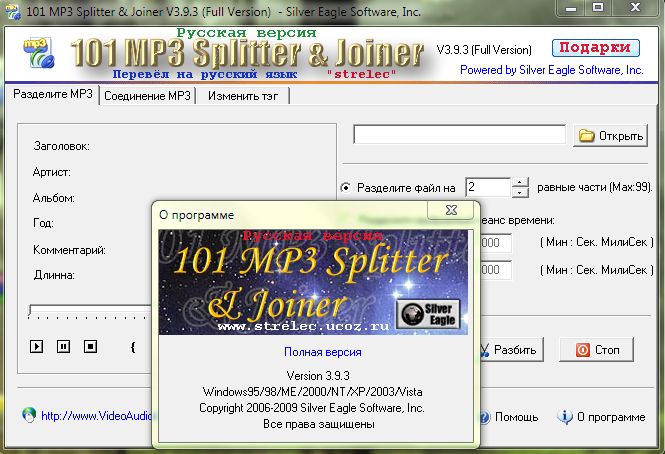The width and height of the screenshot is (665, 454).
Task: Click the about dialog banner image
Action: click(313, 282)
